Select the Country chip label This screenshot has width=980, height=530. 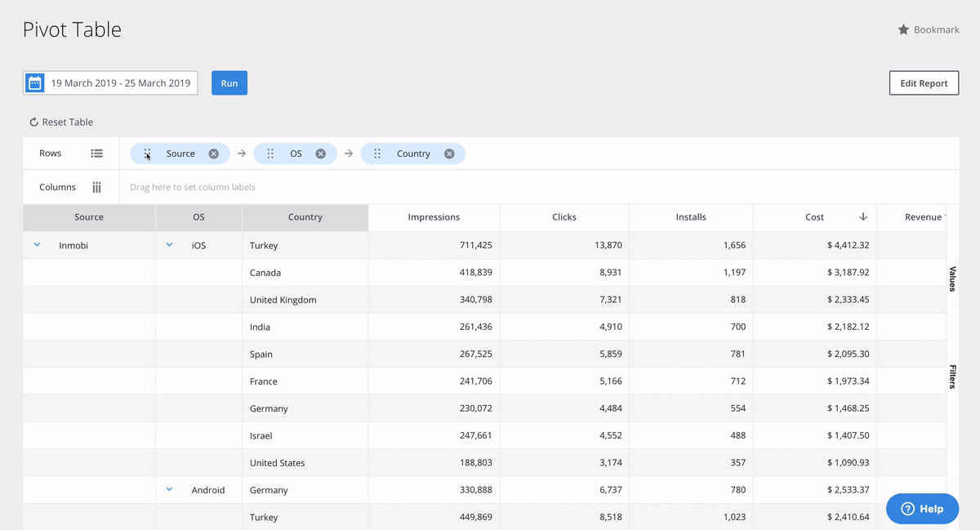point(413,154)
